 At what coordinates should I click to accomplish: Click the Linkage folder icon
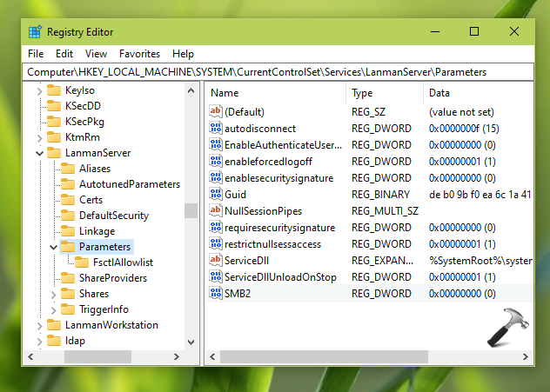(68, 231)
